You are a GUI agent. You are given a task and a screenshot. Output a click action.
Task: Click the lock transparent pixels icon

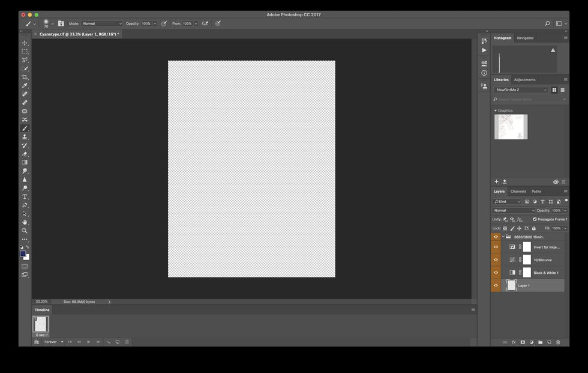(x=504, y=228)
